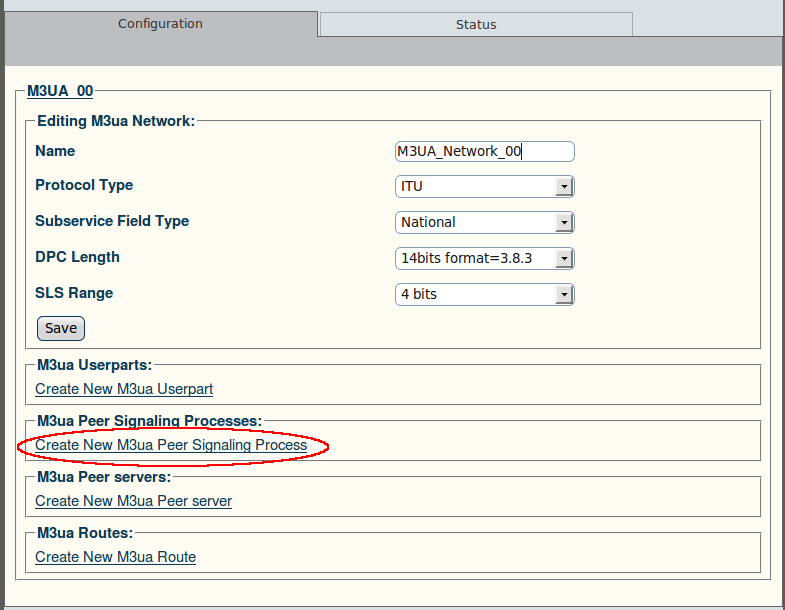Select the Configuration tab
Image resolution: width=785 pixels, height=610 pixels.
tap(161, 24)
